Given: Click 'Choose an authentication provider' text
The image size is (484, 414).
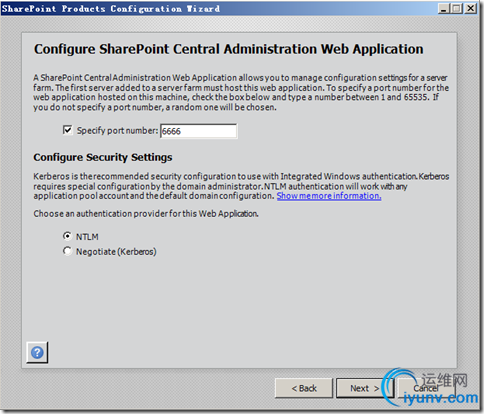Looking at the screenshot, I should coord(146,214).
